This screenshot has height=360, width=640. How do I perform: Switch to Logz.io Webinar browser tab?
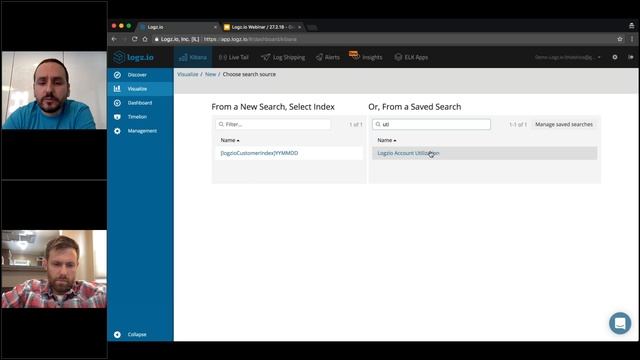click(262, 27)
